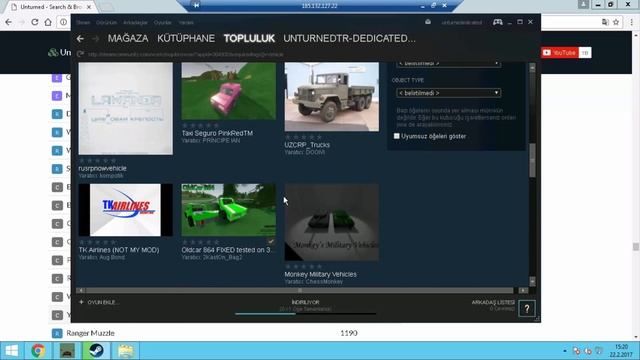Image resolution: width=640 pixels, height=360 pixels.
Task: Open Steam Big Picture controller icon
Action: click(x=498, y=22)
